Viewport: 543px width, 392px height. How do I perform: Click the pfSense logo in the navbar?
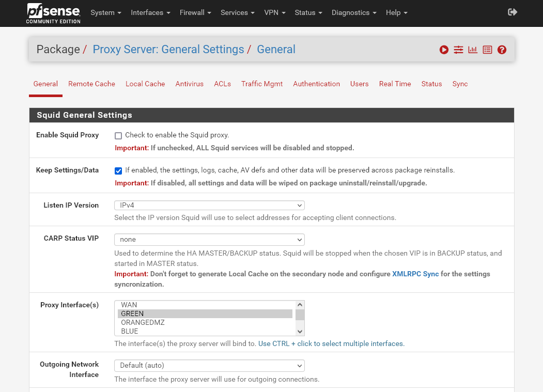(x=52, y=13)
